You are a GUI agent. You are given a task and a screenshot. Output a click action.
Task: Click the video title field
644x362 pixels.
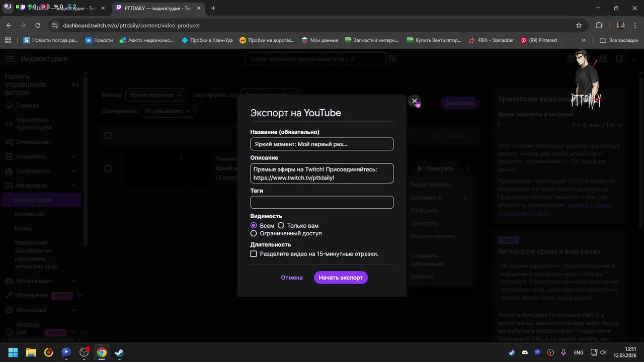[x=321, y=144]
